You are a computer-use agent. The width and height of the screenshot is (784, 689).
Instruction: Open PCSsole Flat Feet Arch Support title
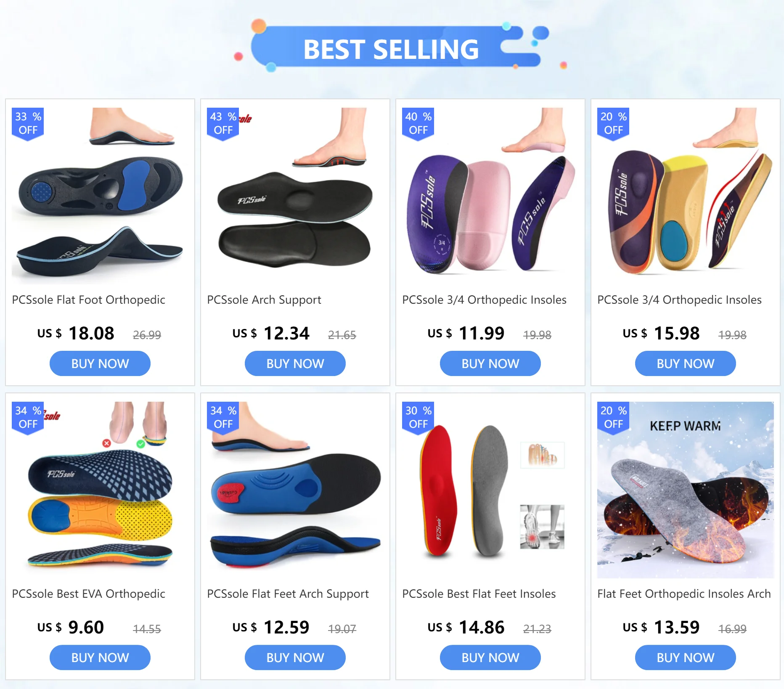click(288, 594)
